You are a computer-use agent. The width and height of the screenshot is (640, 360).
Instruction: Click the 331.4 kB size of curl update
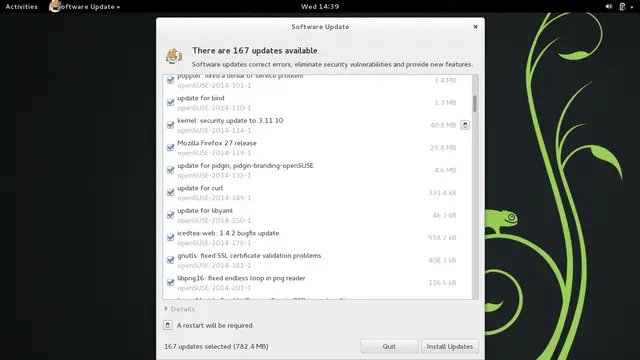click(x=442, y=193)
